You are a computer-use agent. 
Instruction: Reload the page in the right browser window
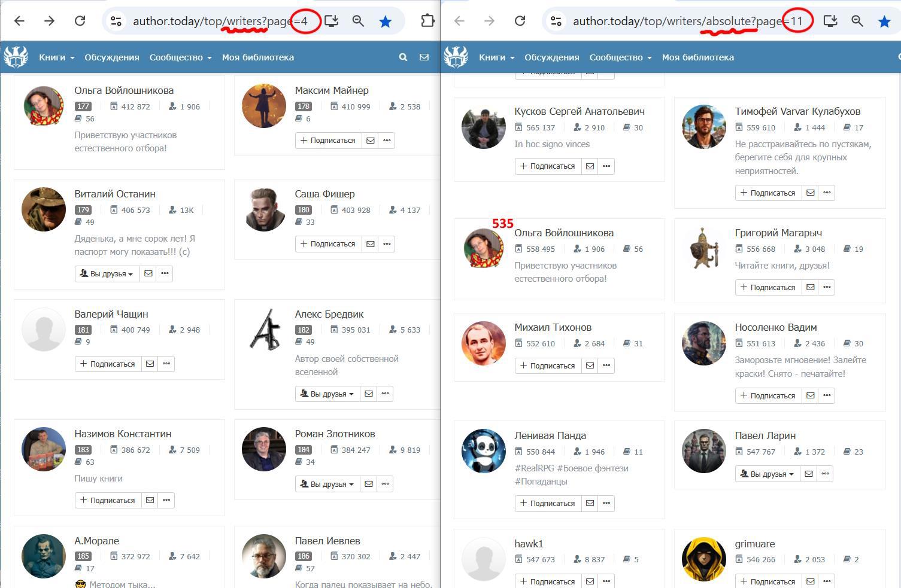[x=520, y=21]
